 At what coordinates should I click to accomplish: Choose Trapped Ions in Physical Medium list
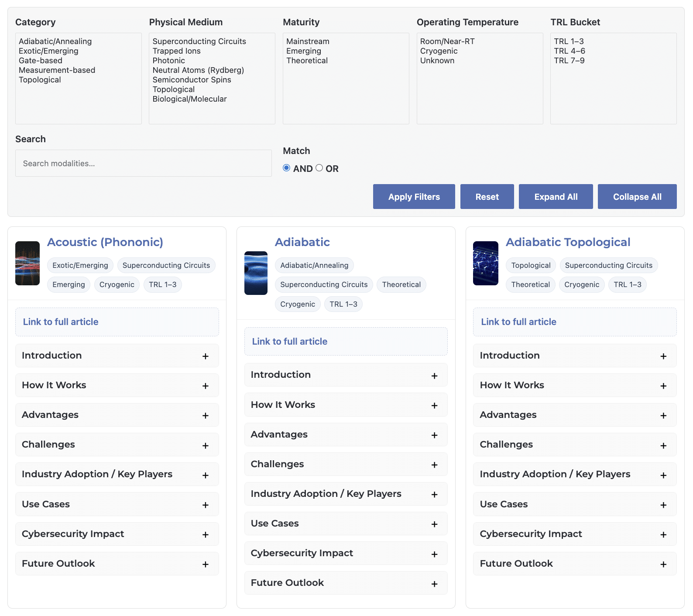(x=176, y=51)
